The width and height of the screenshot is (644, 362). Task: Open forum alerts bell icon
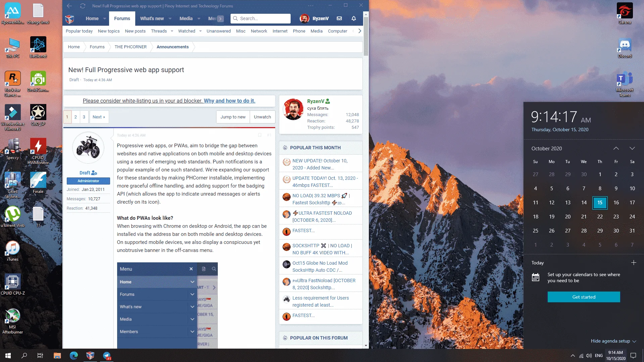[x=354, y=18]
